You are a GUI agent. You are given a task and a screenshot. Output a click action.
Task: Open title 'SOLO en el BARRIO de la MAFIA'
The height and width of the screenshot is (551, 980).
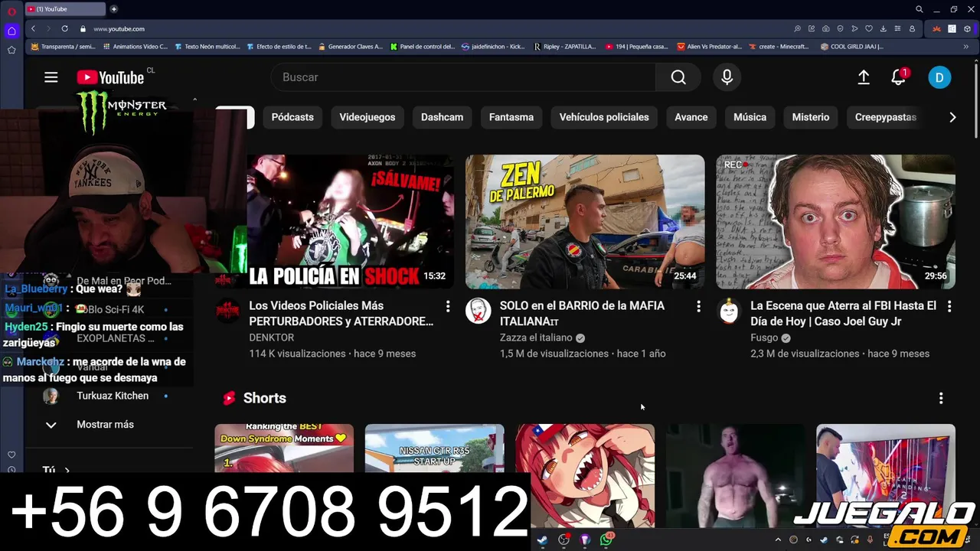[x=582, y=314]
